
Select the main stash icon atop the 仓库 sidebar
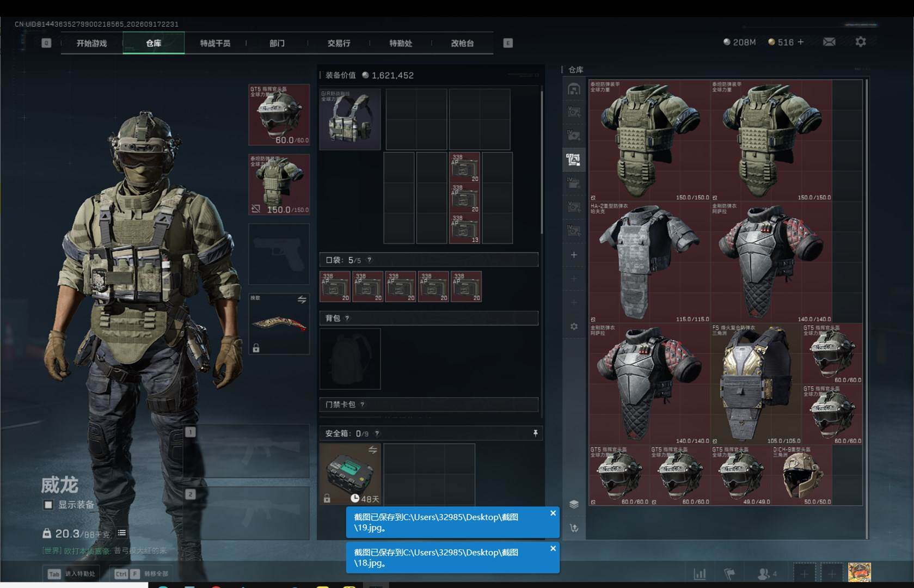point(574,89)
